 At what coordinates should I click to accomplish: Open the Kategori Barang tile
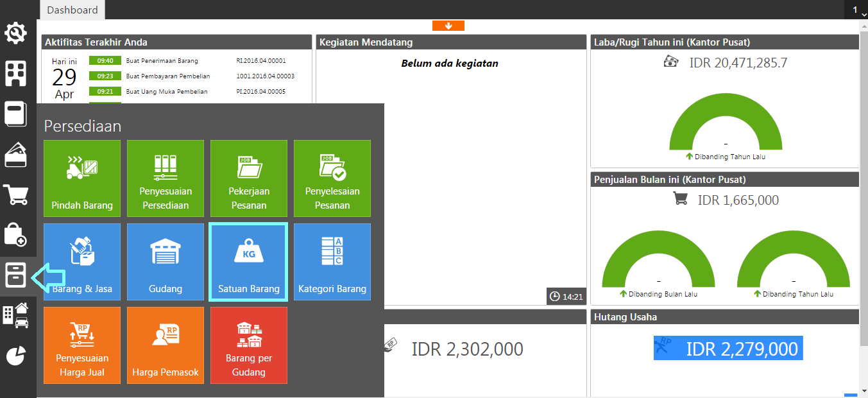pos(332,262)
